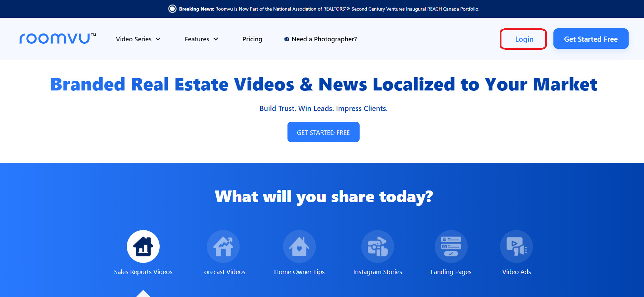Screen dimensions: 644x297
Task: Expand the Video Series dropdown chevron
Action: (158, 39)
